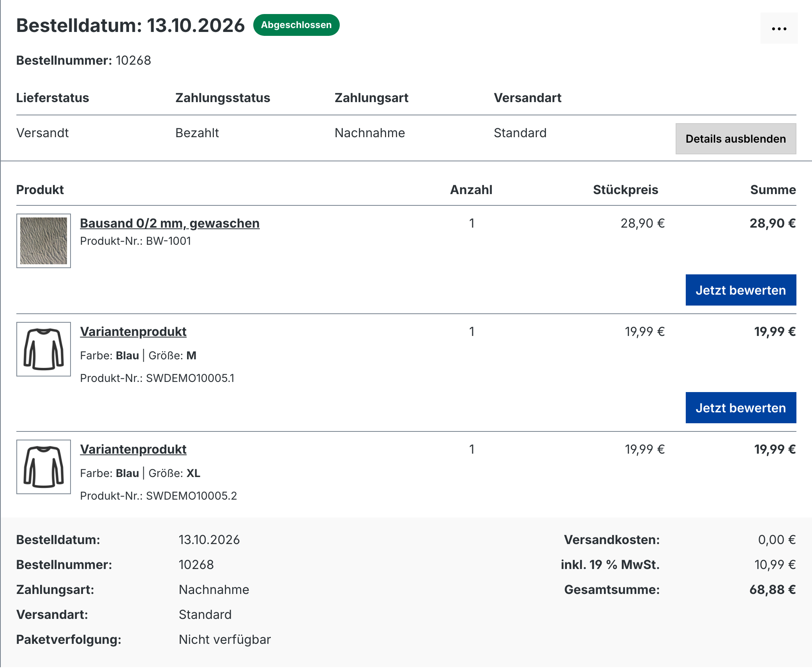Open the three-dot order options menu

click(779, 28)
